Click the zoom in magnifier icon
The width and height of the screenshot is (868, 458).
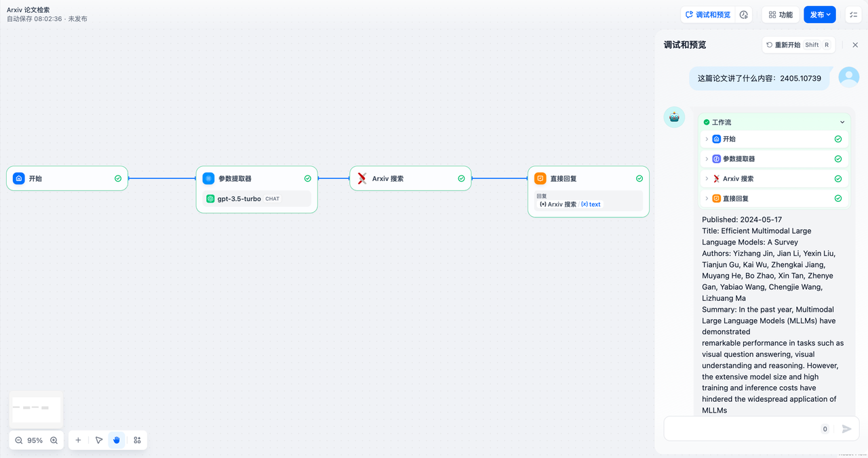pyautogui.click(x=54, y=440)
